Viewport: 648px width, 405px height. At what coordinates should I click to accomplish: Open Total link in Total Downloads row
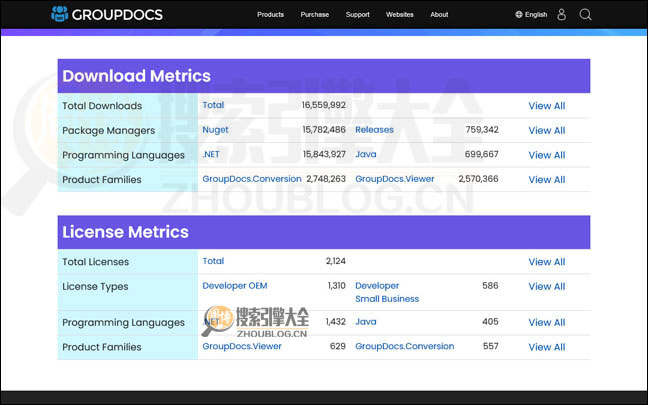click(213, 105)
